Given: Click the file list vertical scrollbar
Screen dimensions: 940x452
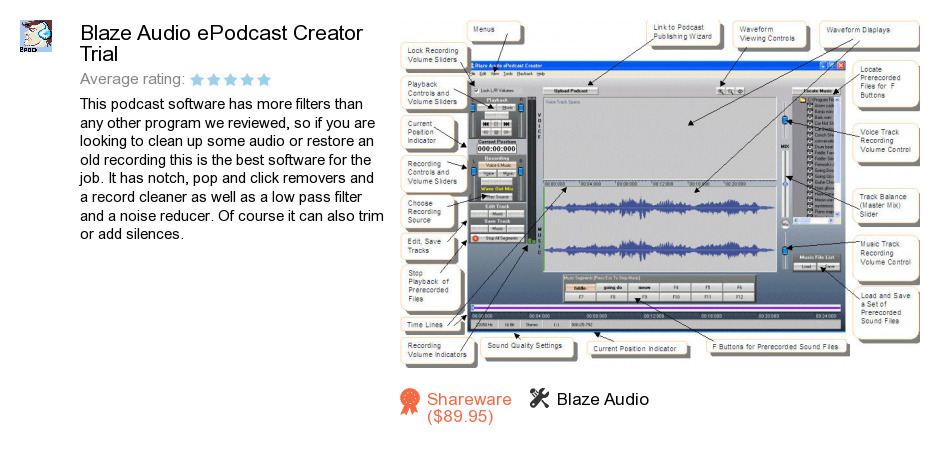Looking at the screenshot, I should pos(837,156).
